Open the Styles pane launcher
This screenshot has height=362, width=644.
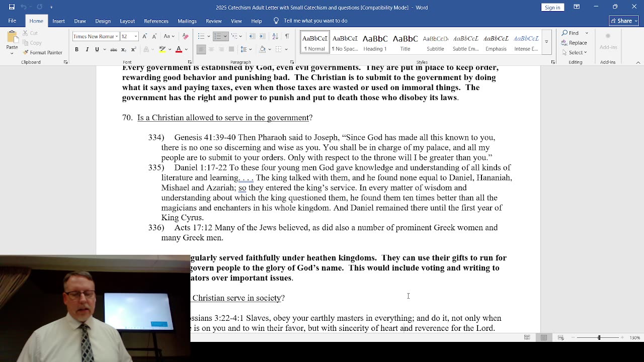pos(553,62)
